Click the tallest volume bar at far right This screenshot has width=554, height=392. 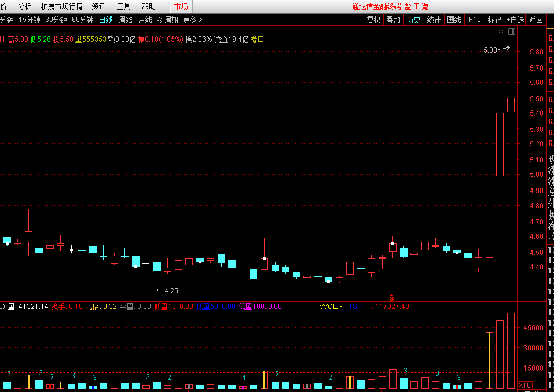511,350
